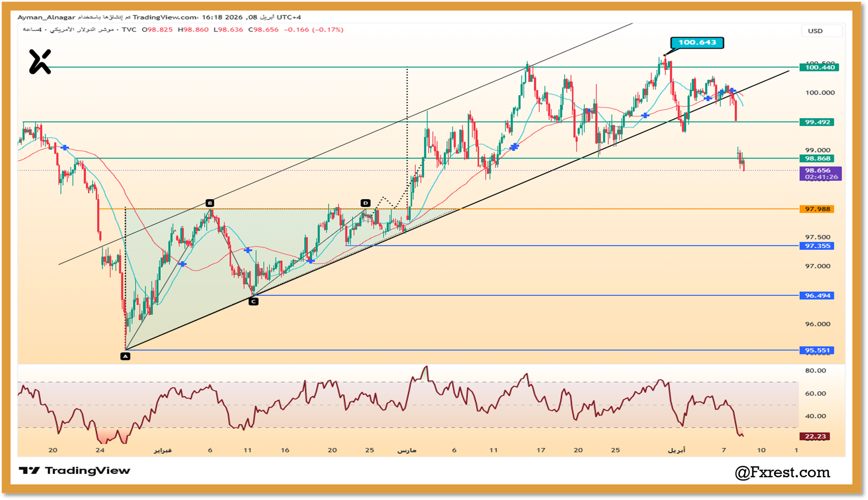Click the مارس month label on time axis
Image resolution: width=868 pixels, height=500 pixels.
[407, 451]
